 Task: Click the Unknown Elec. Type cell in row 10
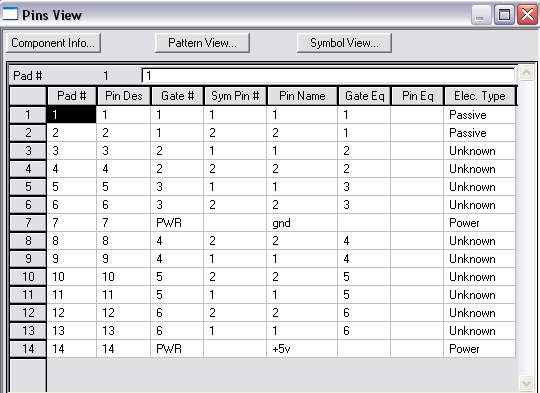click(480, 277)
